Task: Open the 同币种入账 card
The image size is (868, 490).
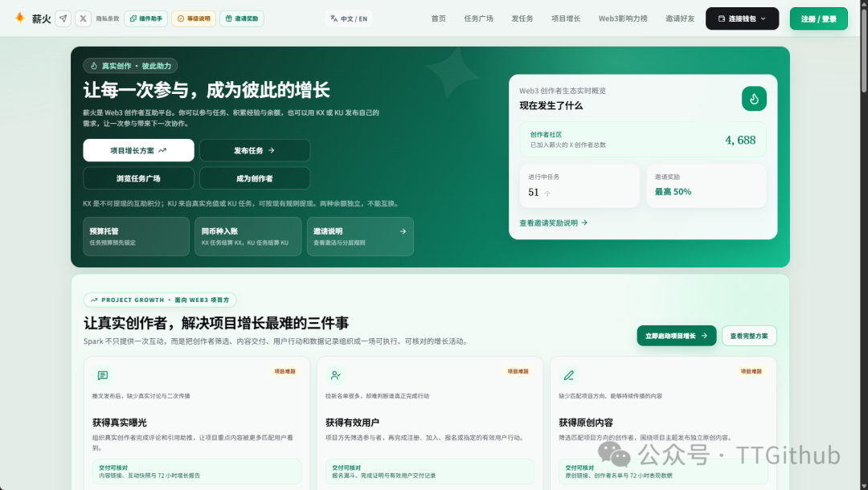Action: pyautogui.click(x=248, y=236)
